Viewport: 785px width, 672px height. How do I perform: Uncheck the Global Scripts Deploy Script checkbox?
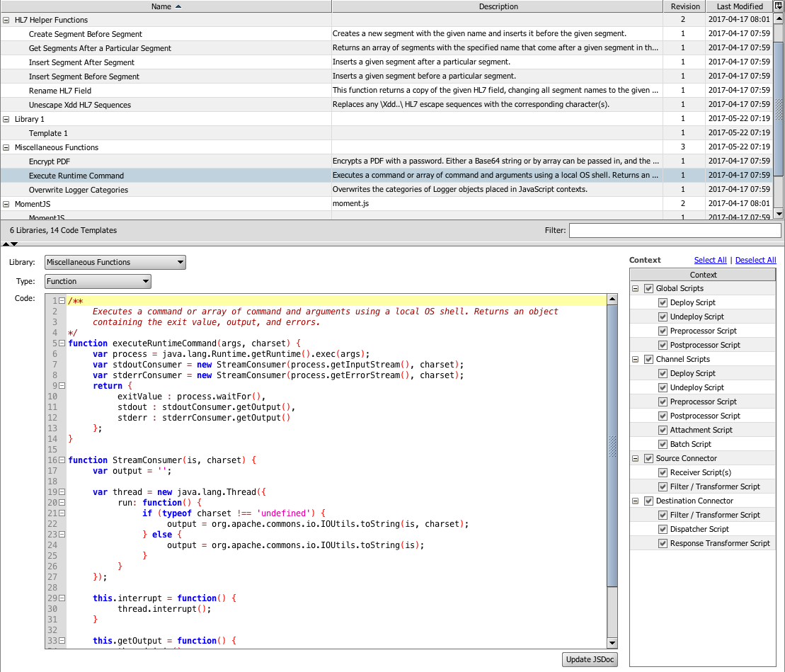tap(663, 303)
